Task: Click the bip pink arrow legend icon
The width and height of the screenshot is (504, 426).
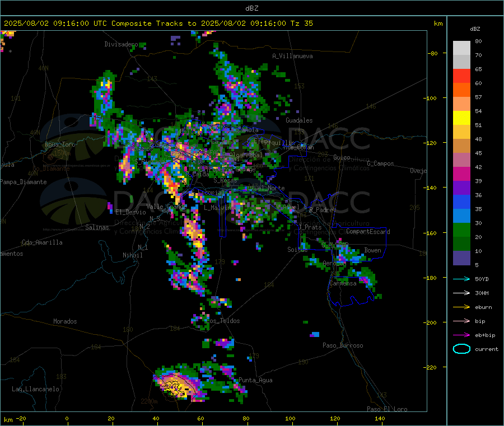Action: [461, 321]
